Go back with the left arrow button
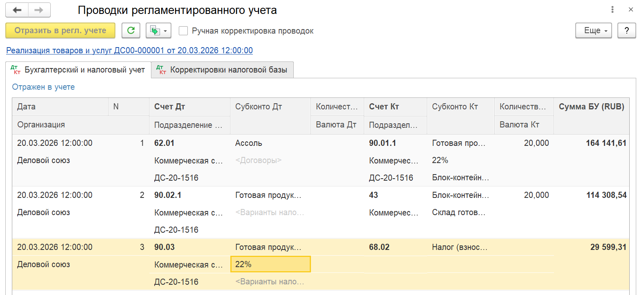Screen dimensions: 644x295 [17, 10]
